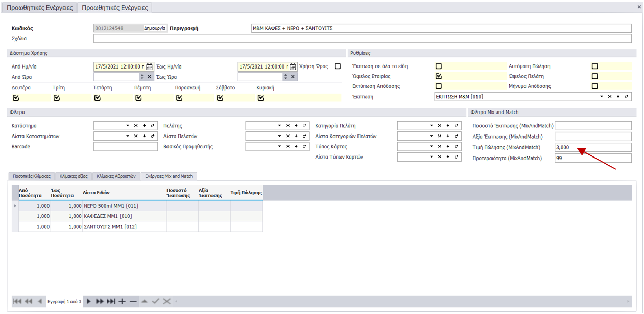Jump to last record in grid navigator
The height and width of the screenshot is (314, 644).
tap(111, 302)
